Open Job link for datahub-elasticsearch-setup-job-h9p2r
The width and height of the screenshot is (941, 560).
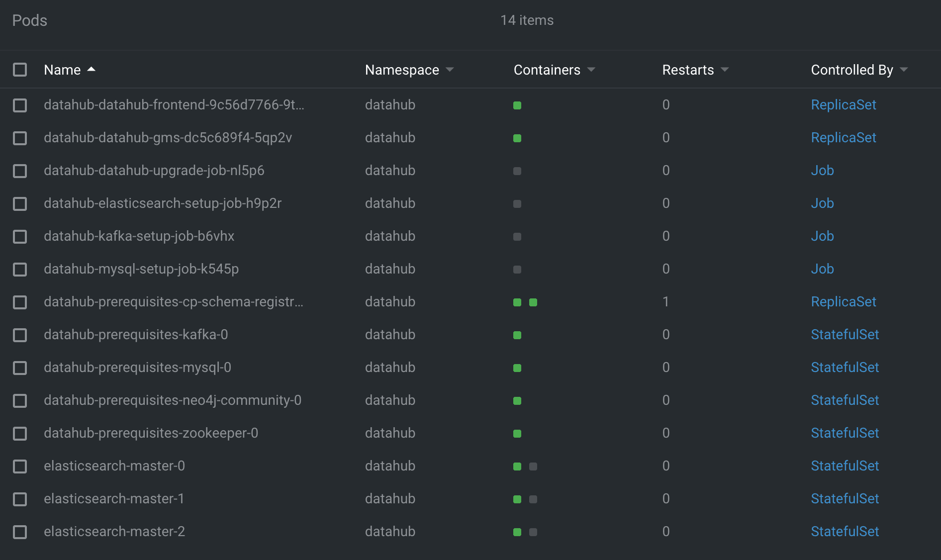(x=822, y=203)
